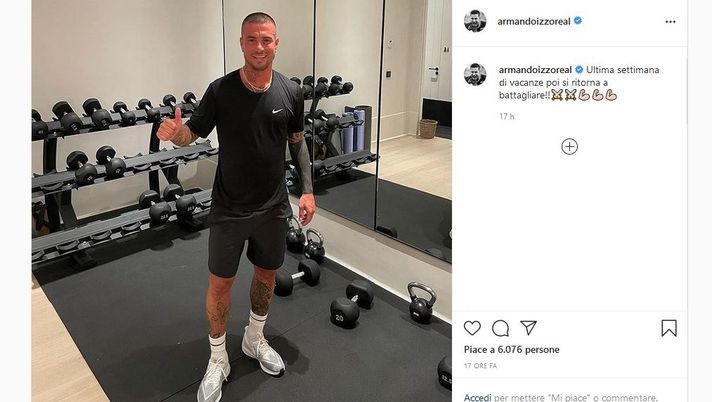View the list of 6.076 likes
Viewport: 712px width, 402px height.
(x=511, y=349)
